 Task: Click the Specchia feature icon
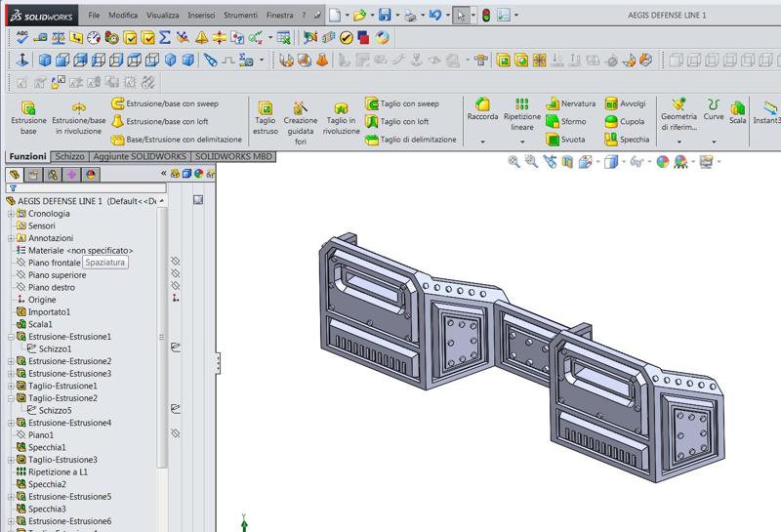(626, 140)
